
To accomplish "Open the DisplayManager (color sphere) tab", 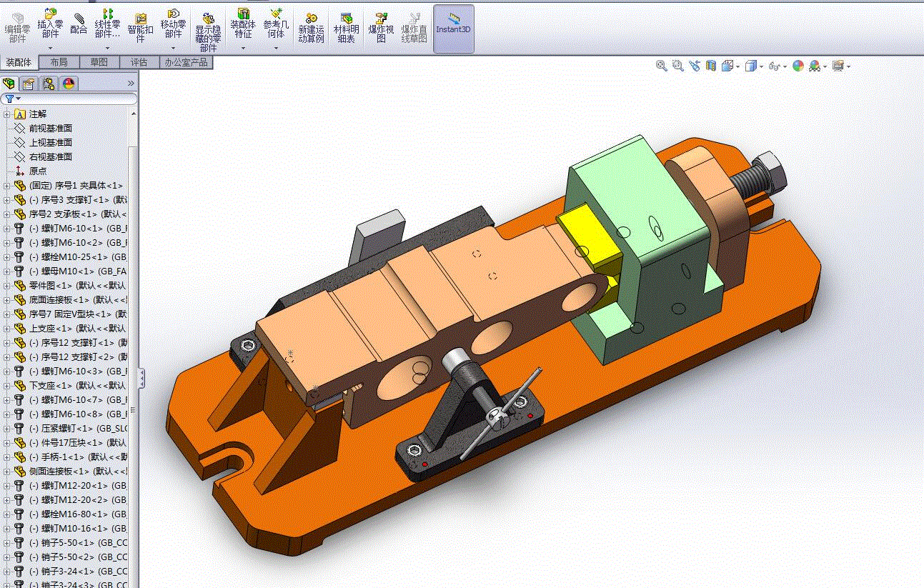I will click(69, 84).
